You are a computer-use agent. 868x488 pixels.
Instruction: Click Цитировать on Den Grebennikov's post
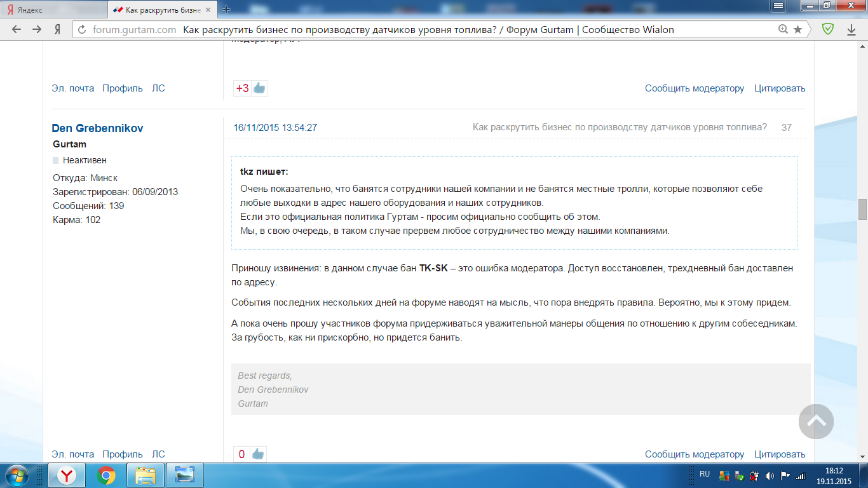coord(779,454)
